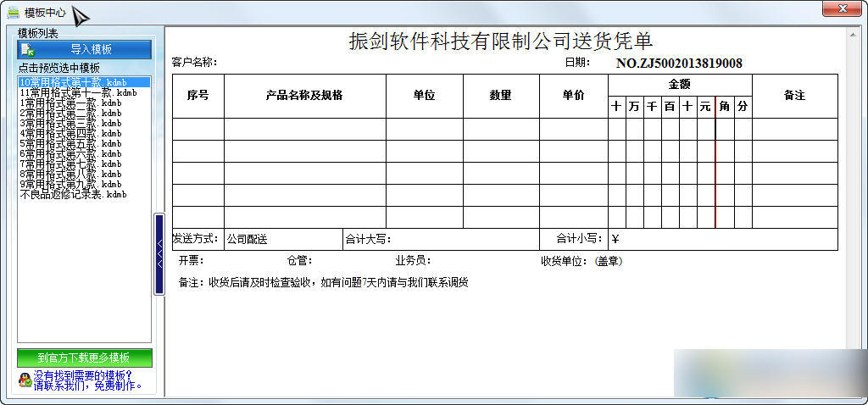The image size is (868, 405).
Task: Click the import template button icon
Action: point(28,50)
